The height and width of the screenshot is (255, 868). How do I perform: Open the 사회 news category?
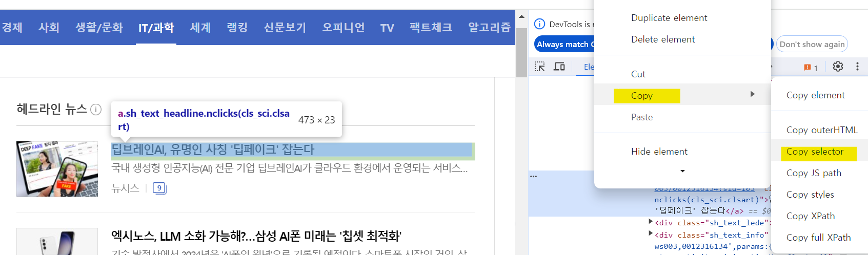49,28
